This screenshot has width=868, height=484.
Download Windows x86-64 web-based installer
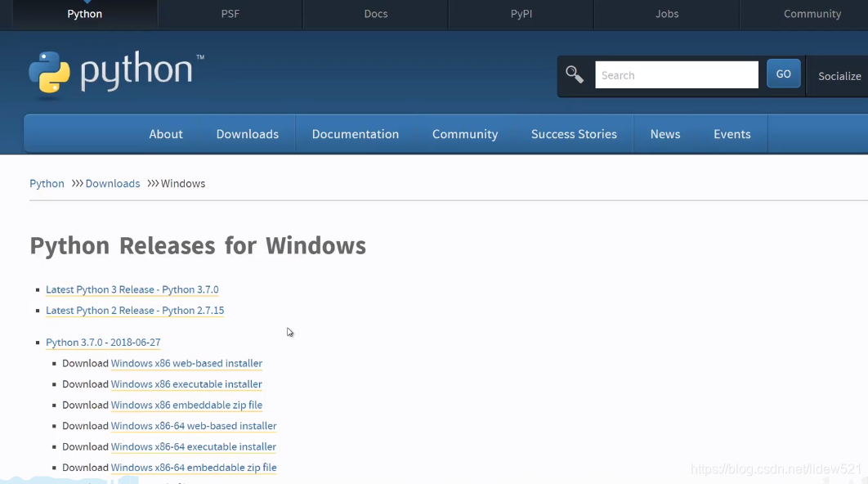point(194,426)
